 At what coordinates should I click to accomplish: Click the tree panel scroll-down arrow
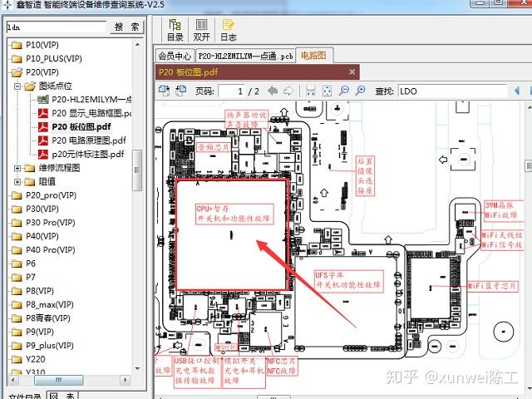pos(137,368)
